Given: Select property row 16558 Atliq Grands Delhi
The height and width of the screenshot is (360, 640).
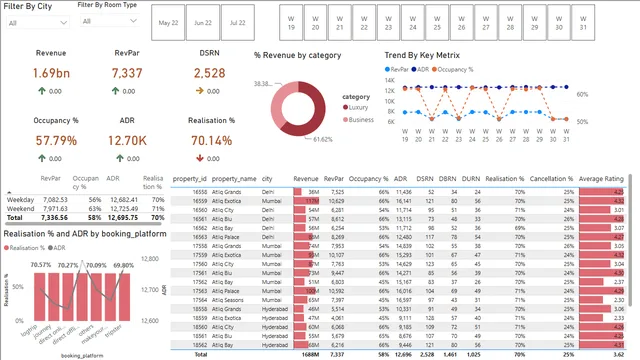Looking at the screenshot, I should pos(398,192).
